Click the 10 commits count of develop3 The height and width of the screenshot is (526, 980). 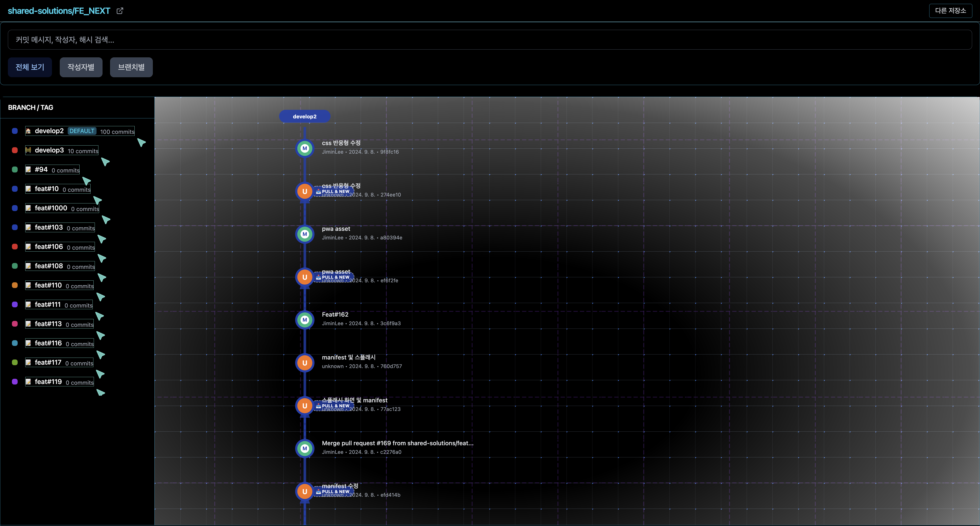coord(83,151)
